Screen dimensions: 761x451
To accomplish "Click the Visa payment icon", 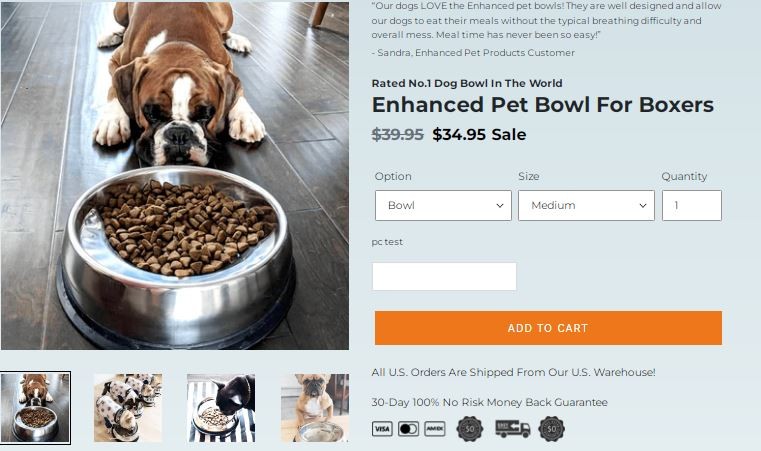I will pos(382,429).
